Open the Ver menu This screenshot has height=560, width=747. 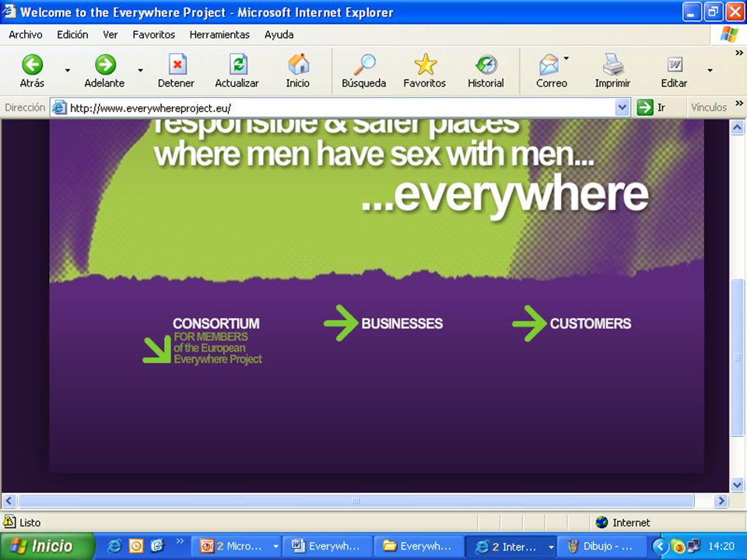(110, 35)
